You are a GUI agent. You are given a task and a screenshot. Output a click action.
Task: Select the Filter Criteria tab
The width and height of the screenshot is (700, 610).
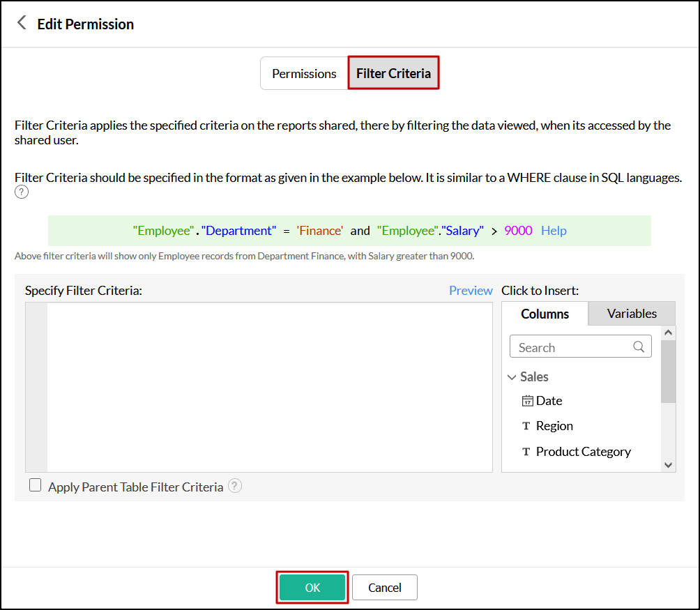[393, 73]
